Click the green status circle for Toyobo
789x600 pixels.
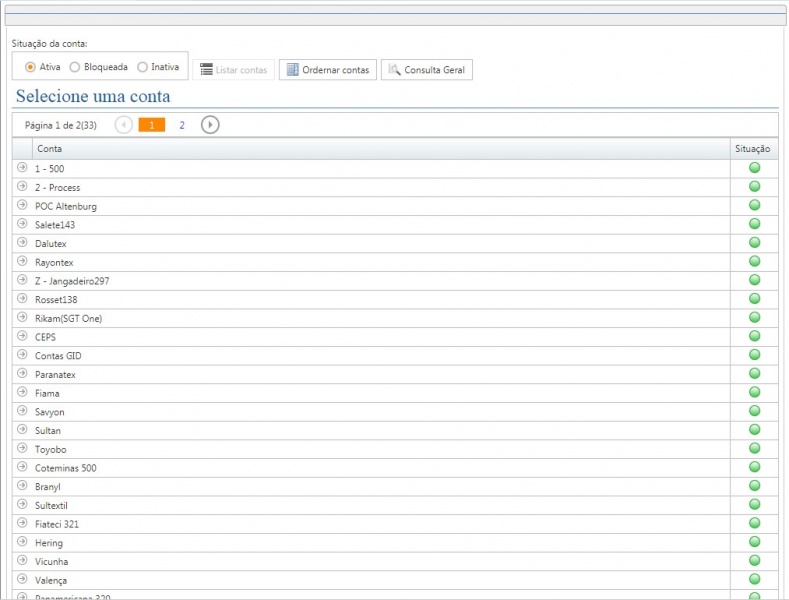click(754, 449)
